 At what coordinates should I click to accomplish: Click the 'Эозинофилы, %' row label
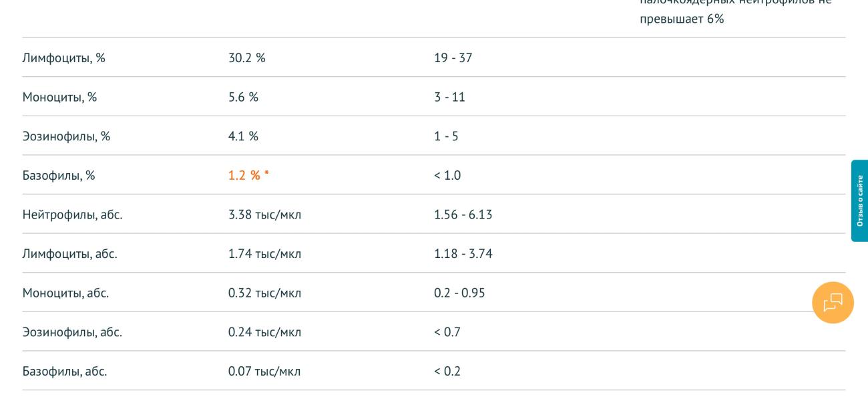click(66, 136)
